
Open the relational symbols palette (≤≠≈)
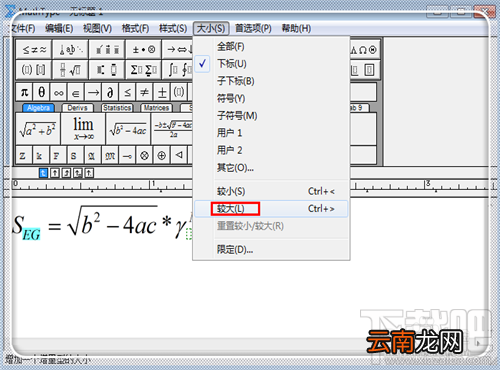pyautogui.click(x=34, y=50)
